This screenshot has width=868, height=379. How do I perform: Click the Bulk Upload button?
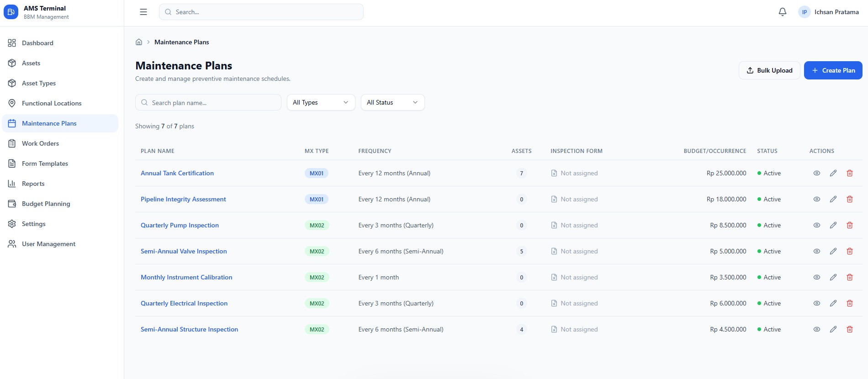pyautogui.click(x=769, y=70)
